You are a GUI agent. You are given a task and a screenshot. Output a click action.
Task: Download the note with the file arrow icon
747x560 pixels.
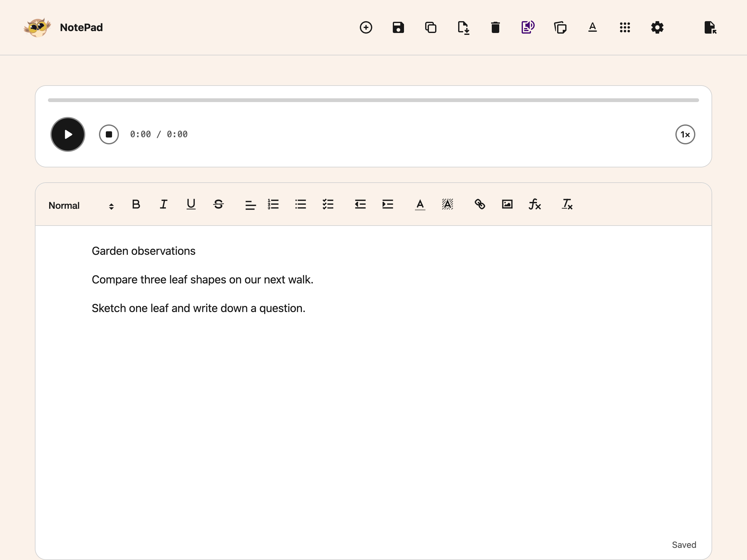(463, 28)
